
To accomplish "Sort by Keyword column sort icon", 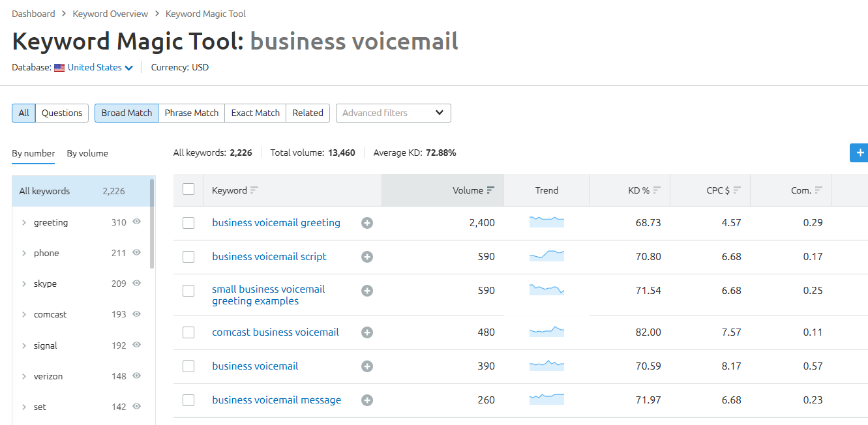I will tap(254, 190).
